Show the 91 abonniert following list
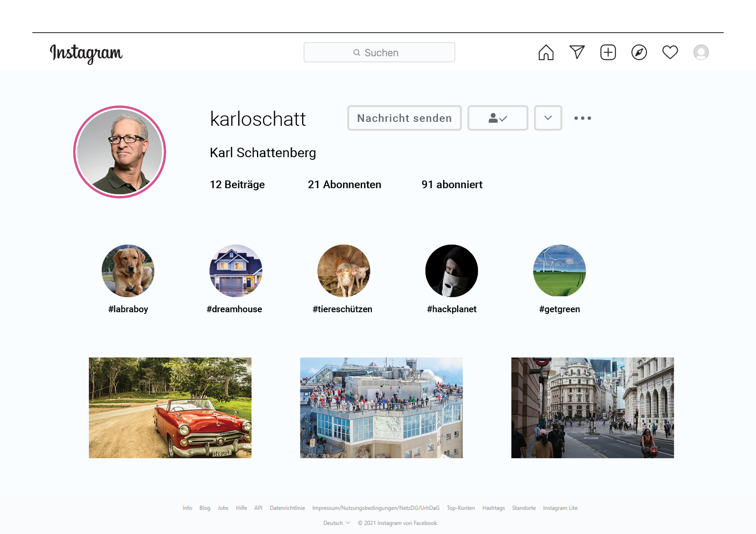 (x=452, y=185)
